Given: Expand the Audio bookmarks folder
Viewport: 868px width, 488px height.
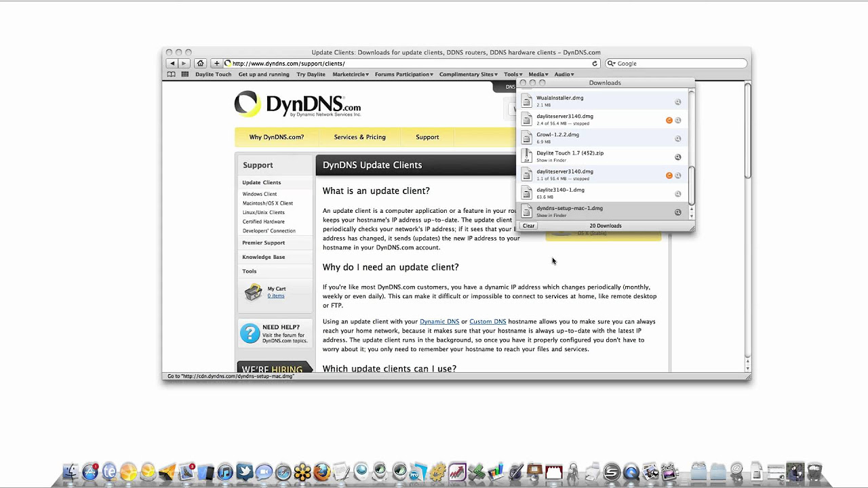Looking at the screenshot, I should coord(564,75).
